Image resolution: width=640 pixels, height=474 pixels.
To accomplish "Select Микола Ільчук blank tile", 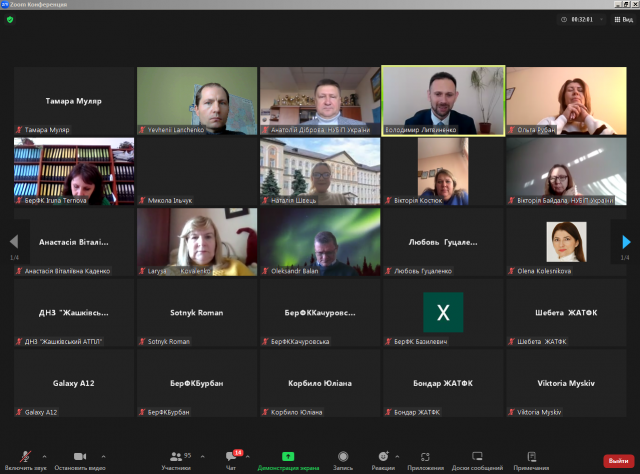I will 197,171.
